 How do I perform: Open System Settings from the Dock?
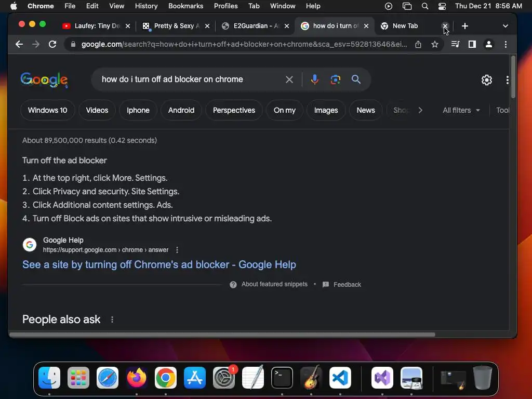224,378
